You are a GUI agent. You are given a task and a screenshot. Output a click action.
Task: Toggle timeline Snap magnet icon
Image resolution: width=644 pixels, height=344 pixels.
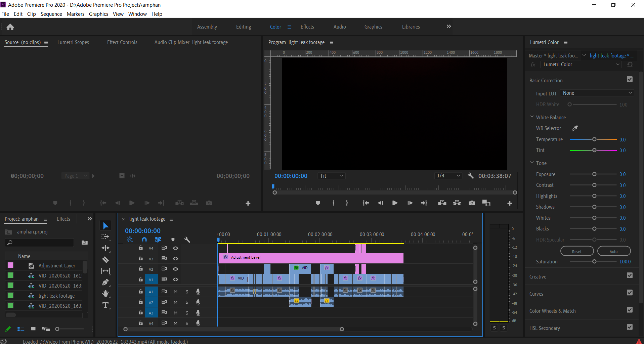[144, 240]
